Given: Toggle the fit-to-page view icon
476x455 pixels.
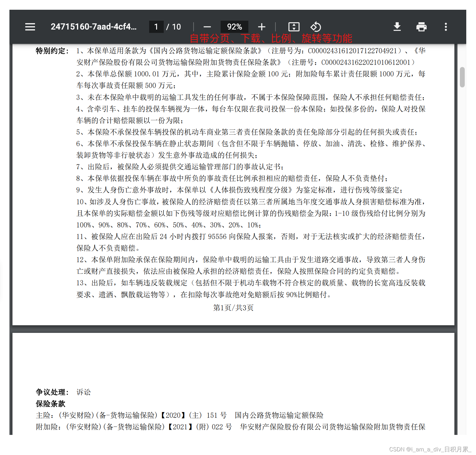Looking at the screenshot, I should click(293, 26).
